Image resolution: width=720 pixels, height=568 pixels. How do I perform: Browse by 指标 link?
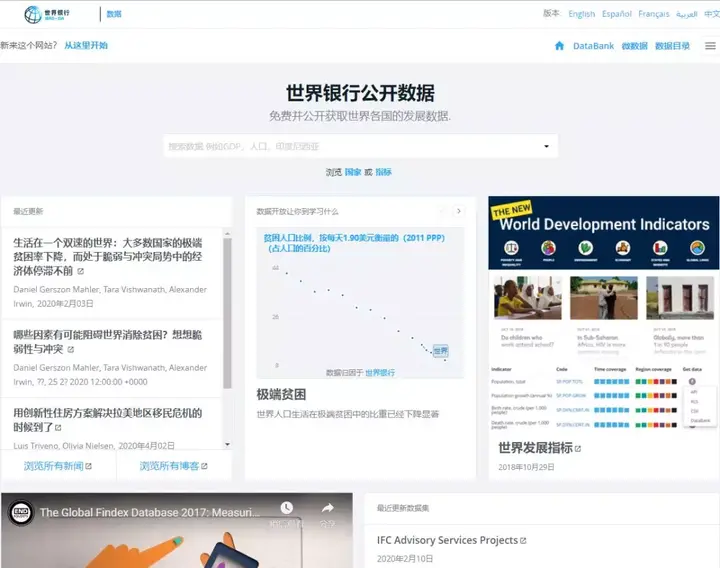pyautogui.click(x=383, y=172)
